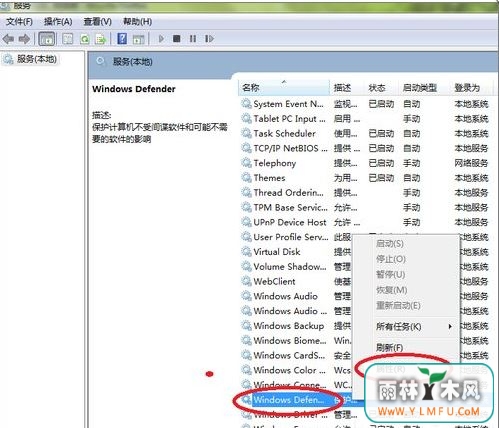Image resolution: width=499 pixels, height=428 pixels.
Task: Click the Back arrow toolbar icon
Action: 8,39
